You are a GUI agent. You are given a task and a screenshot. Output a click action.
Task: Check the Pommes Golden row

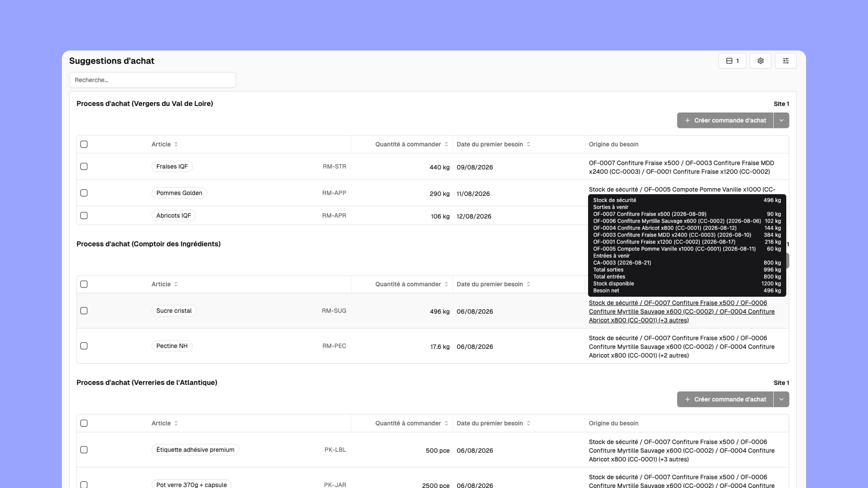(x=84, y=193)
